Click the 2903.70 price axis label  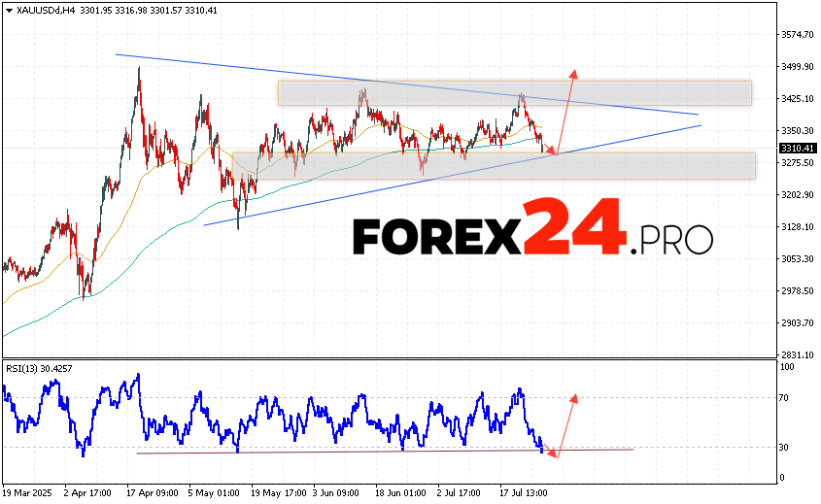pyautogui.click(x=798, y=323)
